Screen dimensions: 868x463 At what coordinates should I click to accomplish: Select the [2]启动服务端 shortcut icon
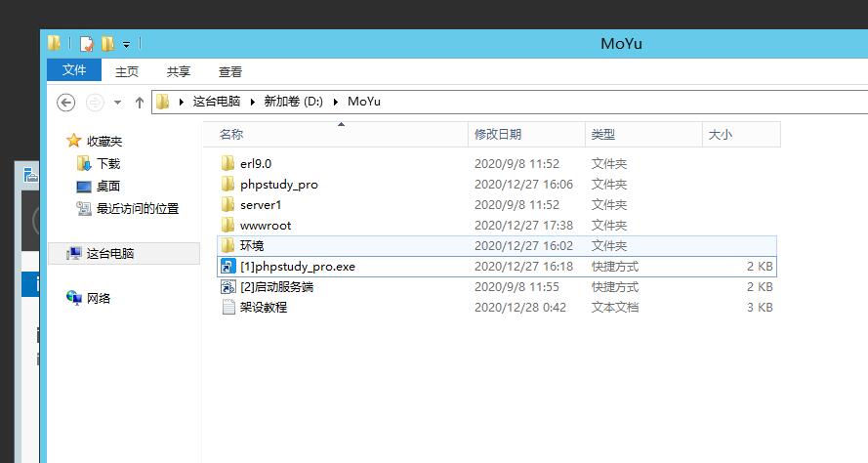(x=228, y=287)
